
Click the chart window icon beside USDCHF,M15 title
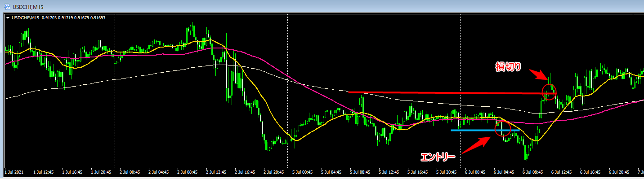[x=6, y=6]
